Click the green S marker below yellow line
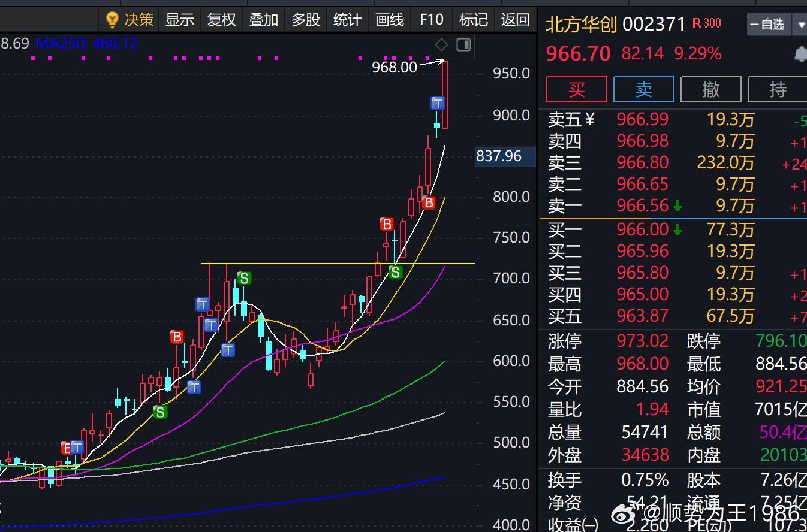Viewport: 807px width, 532px height. tap(395, 273)
